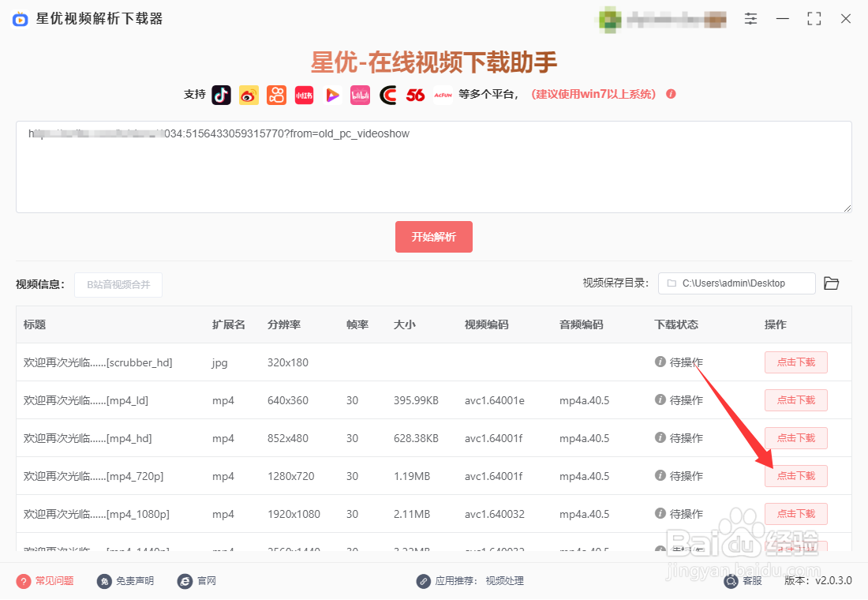The image size is (868, 600).
Task: Click the status icon for mp4_ld row
Action: pos(660,399)
